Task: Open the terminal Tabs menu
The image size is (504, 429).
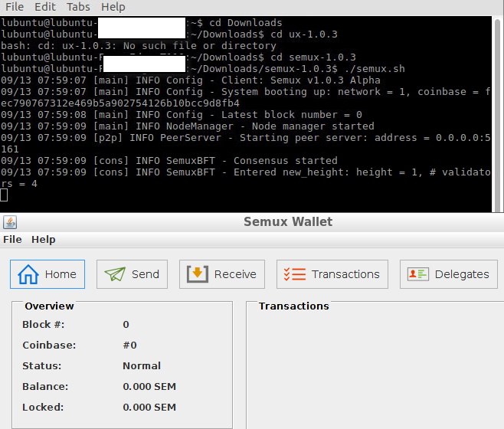Action: point(78,7)
